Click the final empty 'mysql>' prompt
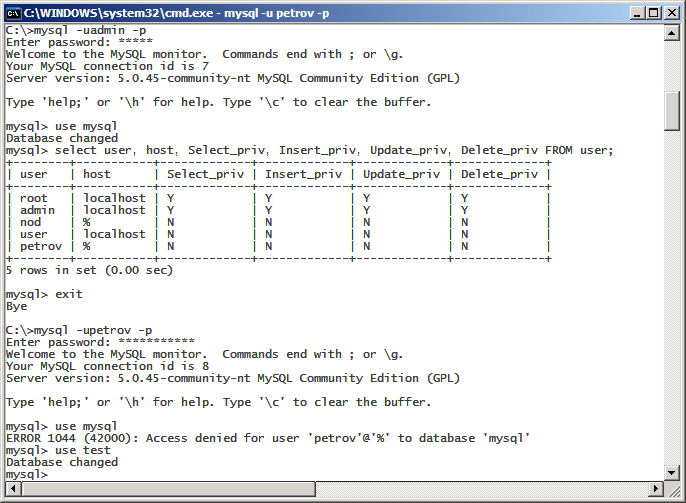This screenshot has width=686, height=503. pos(27,474)
